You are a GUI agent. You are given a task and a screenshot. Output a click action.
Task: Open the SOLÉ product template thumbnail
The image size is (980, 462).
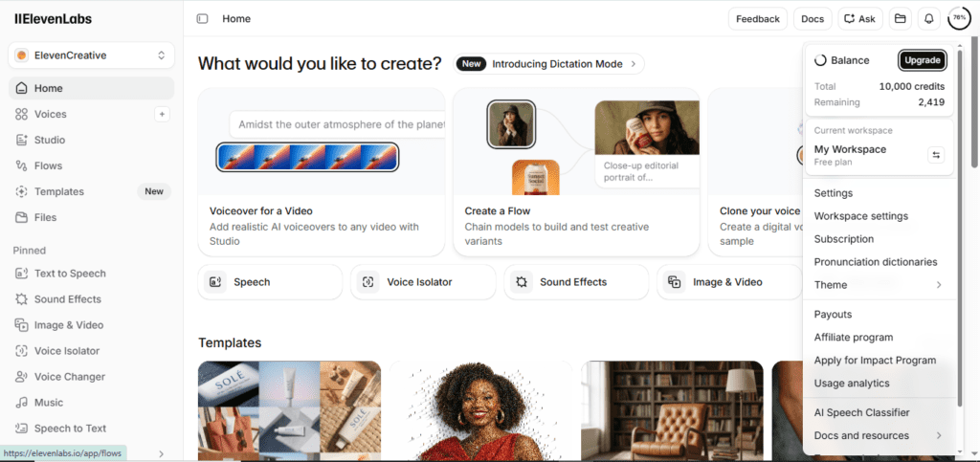click(289, 410)
